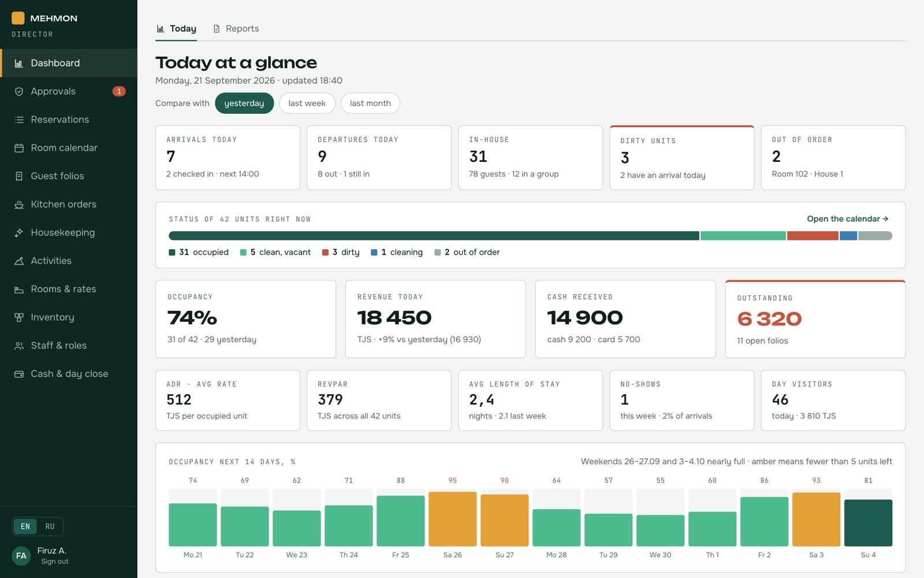This screenshot has width=924, height=578.
Task: Click the clean, vacant legend swatch
Action: 243,253
